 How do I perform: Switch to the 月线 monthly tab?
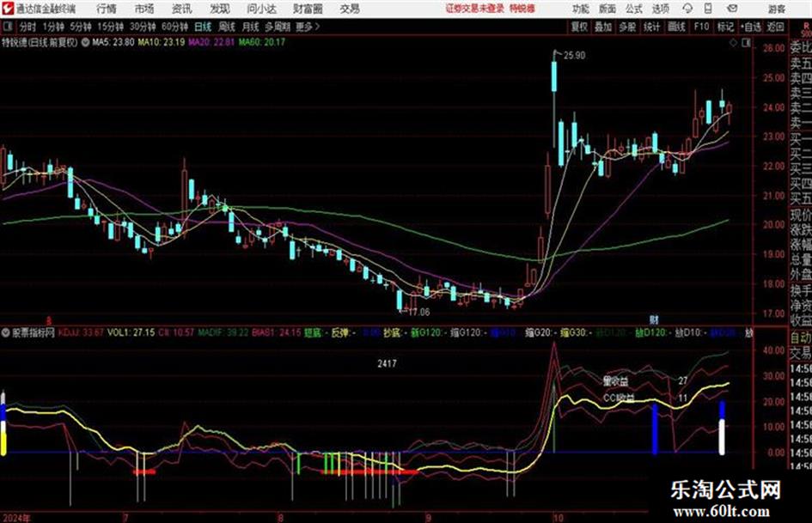point(250,27)
